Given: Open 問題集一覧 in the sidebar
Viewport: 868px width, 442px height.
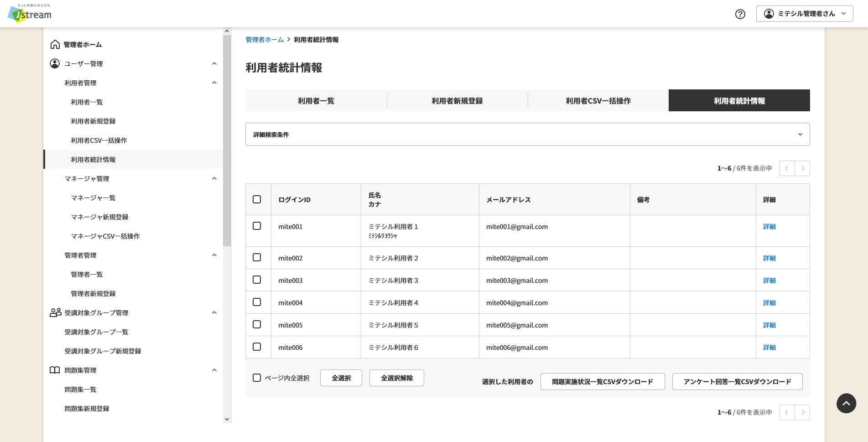Looking at the screenshot, I should [x=80, y=389].
